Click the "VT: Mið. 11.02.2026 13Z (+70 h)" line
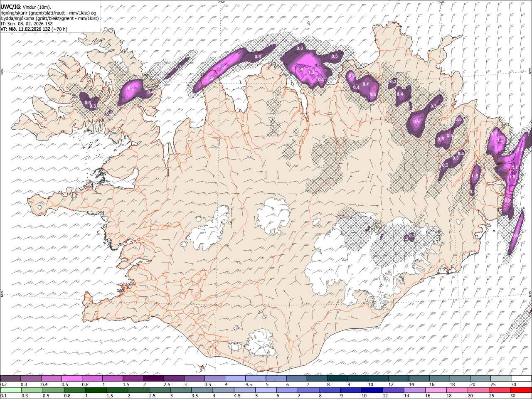The height and width of the screenshot is (399, 532). (34, 29)
